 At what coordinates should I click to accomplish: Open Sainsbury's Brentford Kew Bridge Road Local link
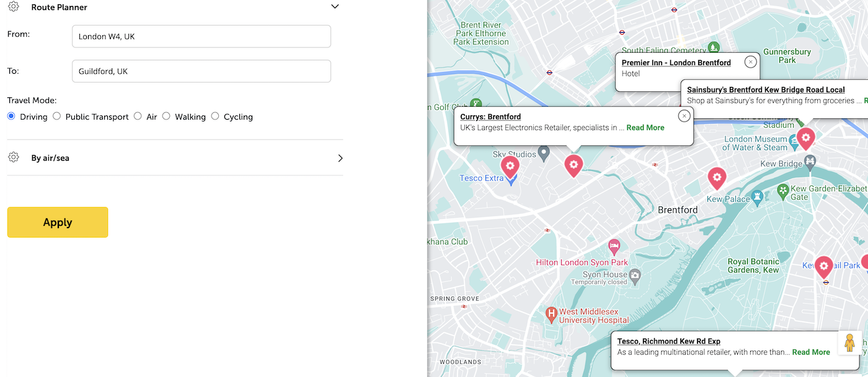coord(766,90)
